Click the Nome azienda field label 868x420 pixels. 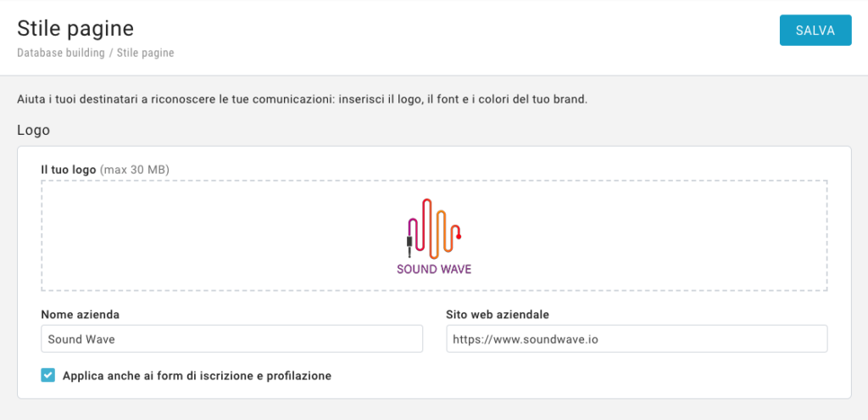pos(81,315)
